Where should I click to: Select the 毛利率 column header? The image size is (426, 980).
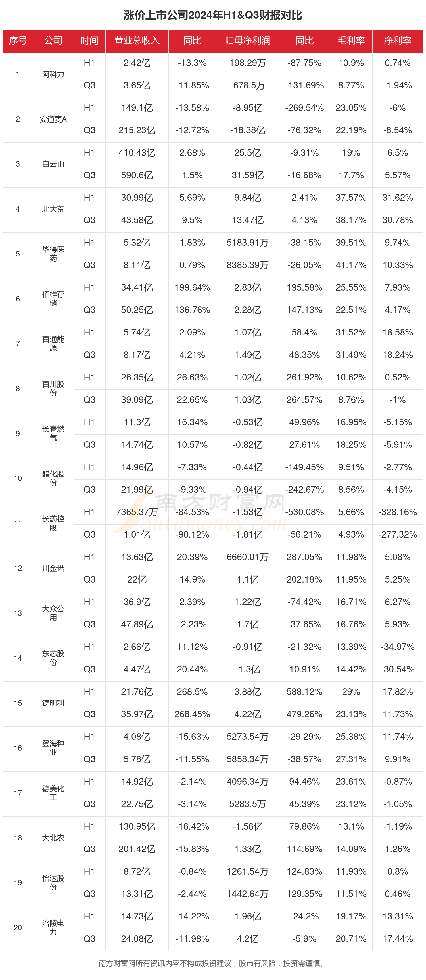click(x=351, y=41)
